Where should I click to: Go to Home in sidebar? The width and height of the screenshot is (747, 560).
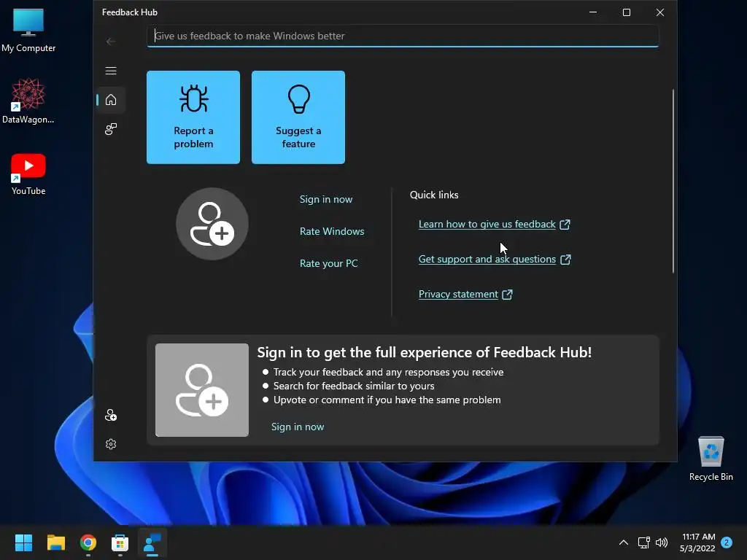pos(111,100)
